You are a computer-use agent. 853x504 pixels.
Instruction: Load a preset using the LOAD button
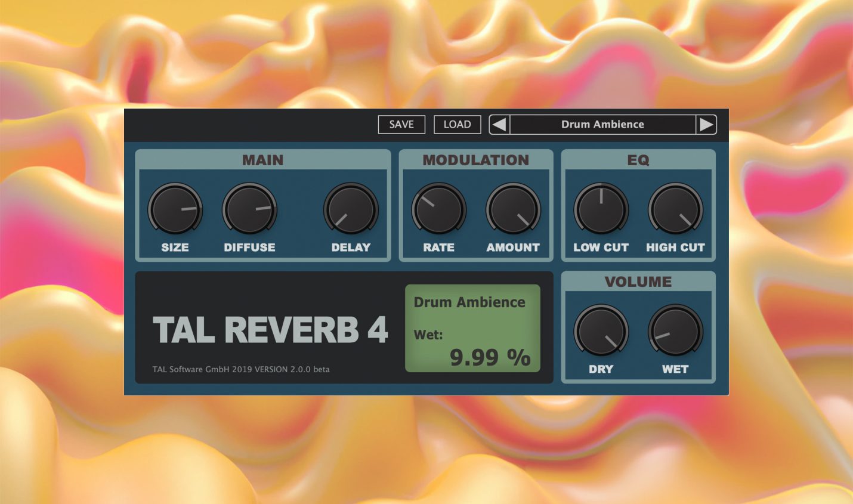click(457, 124)
